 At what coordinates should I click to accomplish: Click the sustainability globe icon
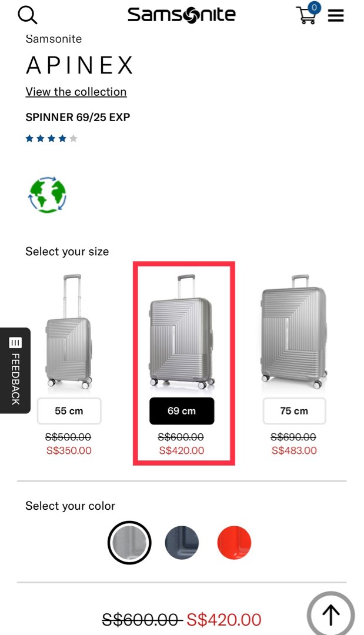point(47,194)
